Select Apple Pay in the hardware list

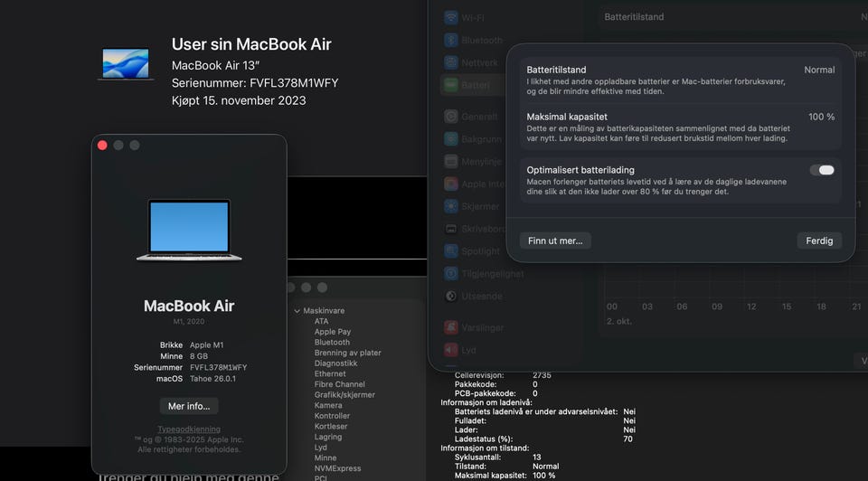click(x=332, y=332)
